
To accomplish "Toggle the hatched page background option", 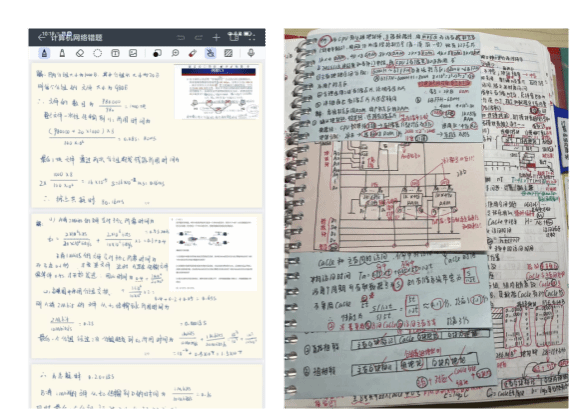I will click(x=228, y=53).
